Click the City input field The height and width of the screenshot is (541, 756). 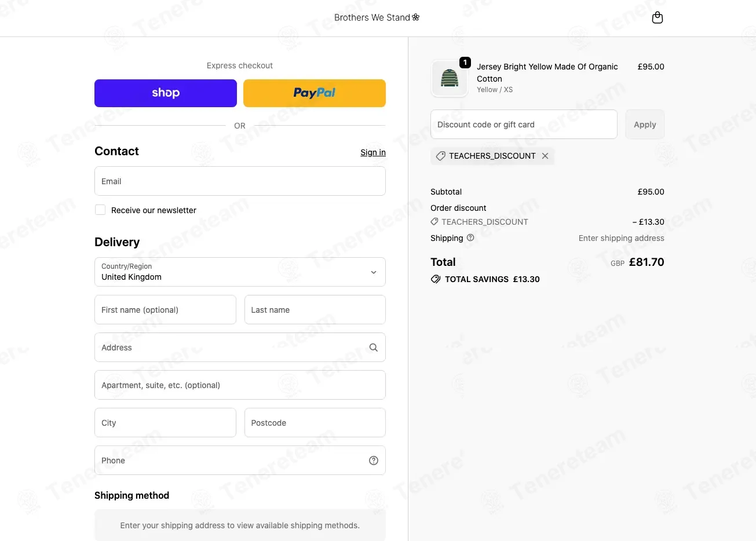click(x=165, y=423)
